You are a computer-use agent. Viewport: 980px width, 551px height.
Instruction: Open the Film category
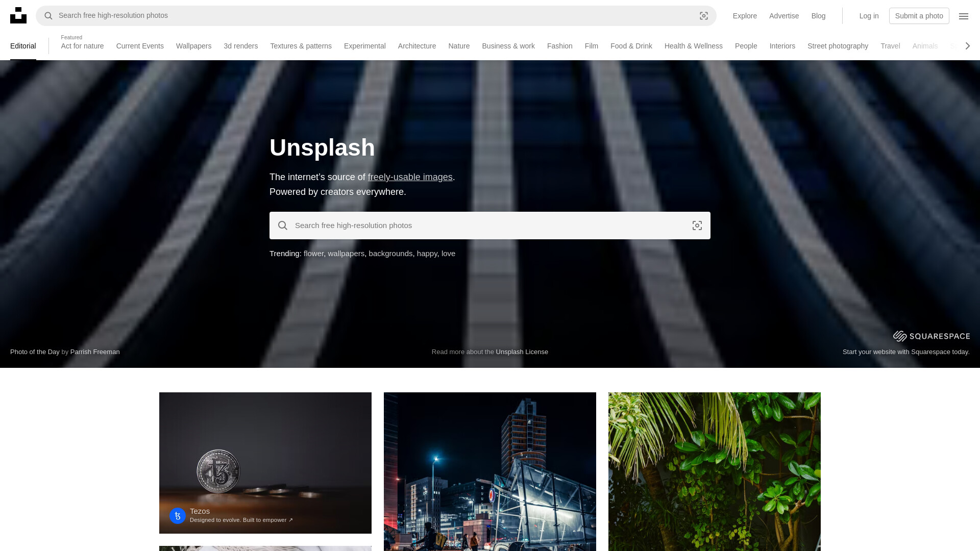point(591,46)
